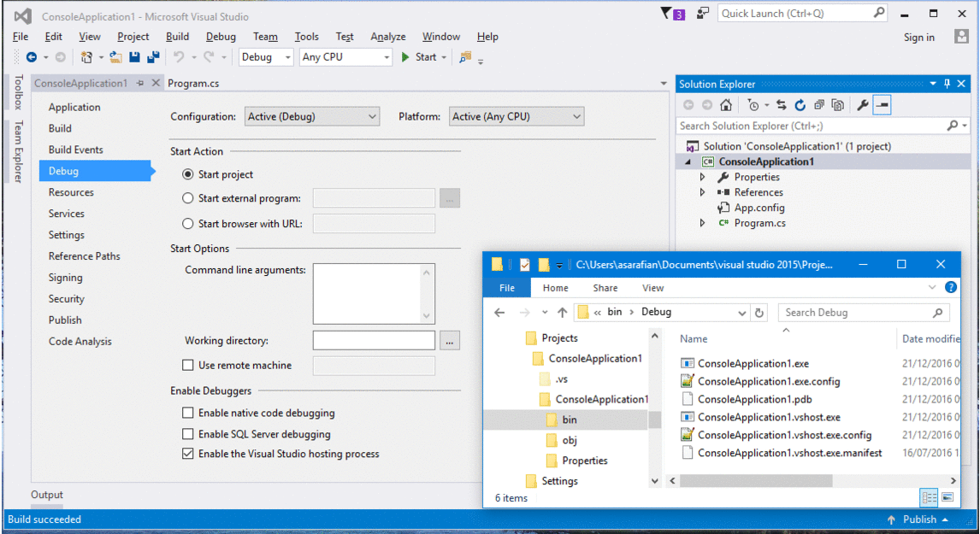Open the Tools menu
This screenshot has width=980, height=534.
[306, 37]
